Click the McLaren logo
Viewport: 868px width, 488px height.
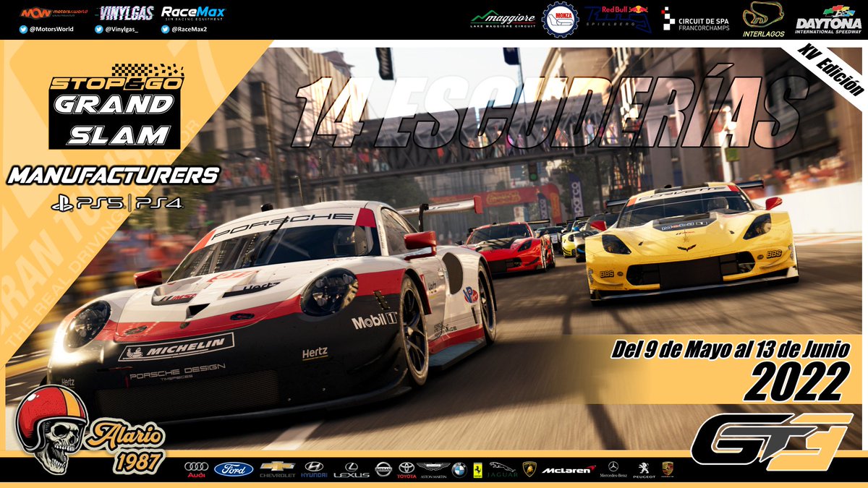(568, 471)
